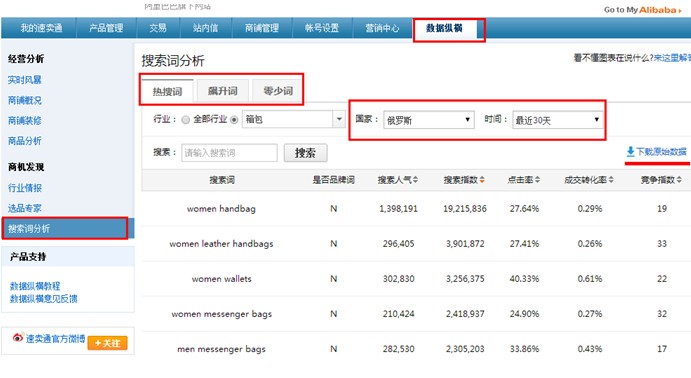691x378 pixels.
Task: Open the 产品管理 navigation tab
Action: (x=106, y=28)
